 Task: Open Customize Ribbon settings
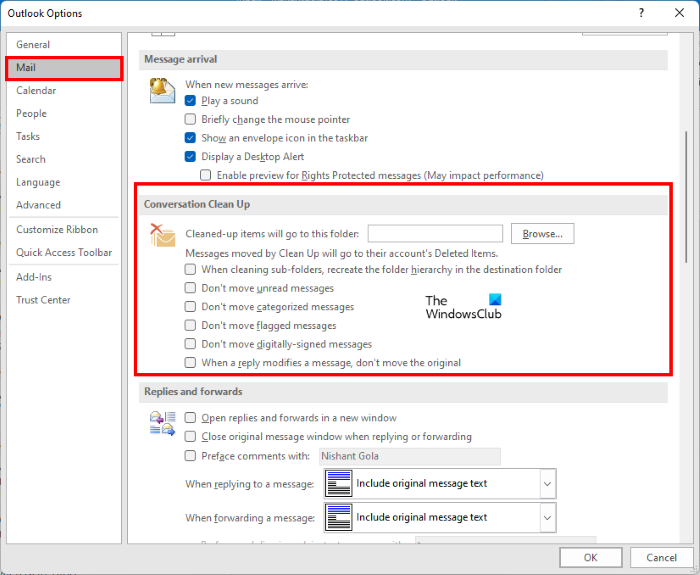(64, 229)
